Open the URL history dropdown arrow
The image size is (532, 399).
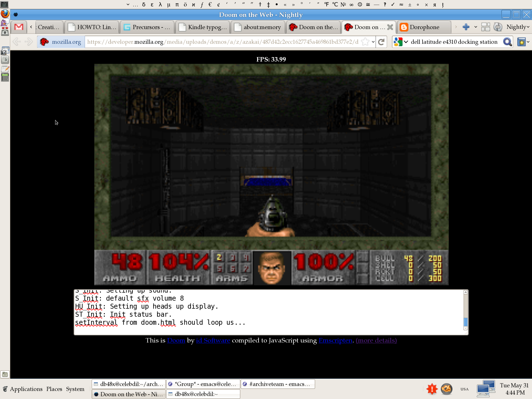(373, 42)
